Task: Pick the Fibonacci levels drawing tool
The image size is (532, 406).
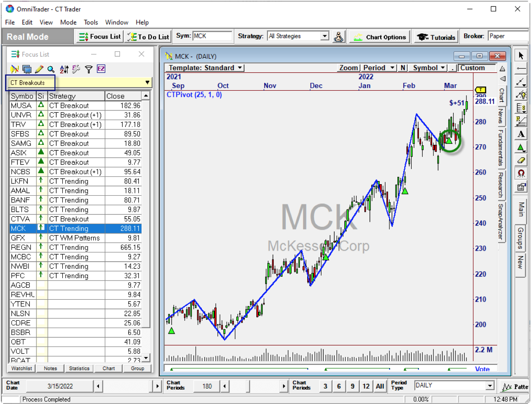Action: (521, 108)
